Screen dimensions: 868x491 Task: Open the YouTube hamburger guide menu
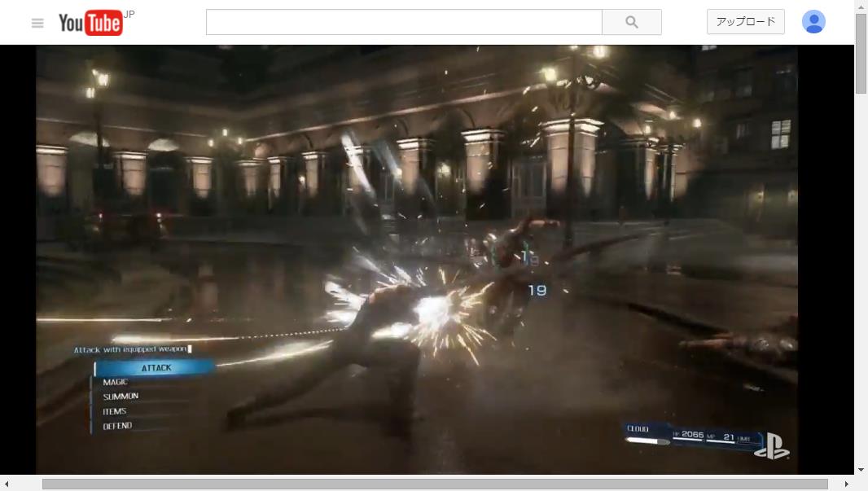[37, 23]
